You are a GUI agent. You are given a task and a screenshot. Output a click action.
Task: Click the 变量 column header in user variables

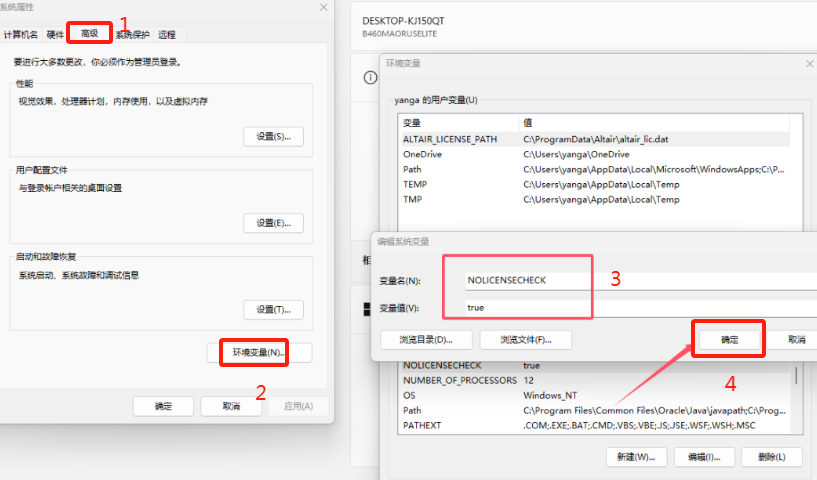click(459, 123)
